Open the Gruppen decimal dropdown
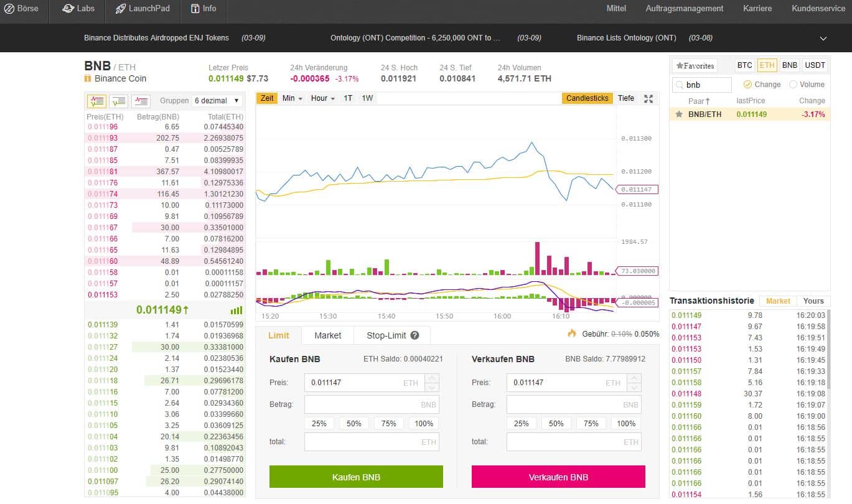852x504 pixels. [217, 100]
